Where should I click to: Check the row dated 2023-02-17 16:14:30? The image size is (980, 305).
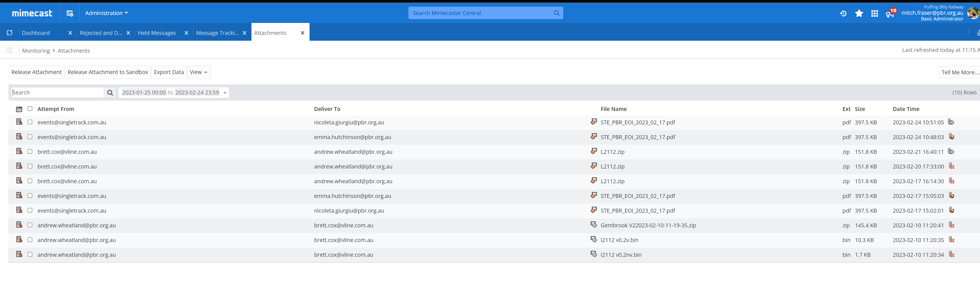30,181
